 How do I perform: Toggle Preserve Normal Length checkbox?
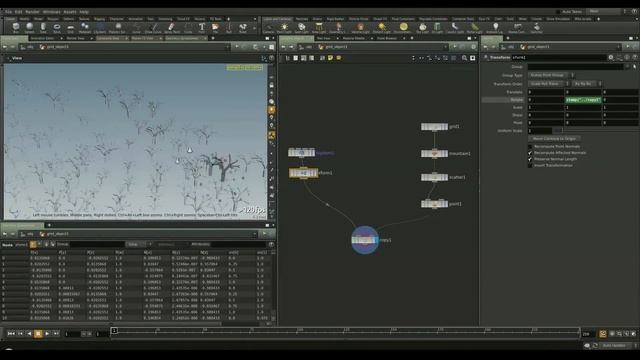530,159
